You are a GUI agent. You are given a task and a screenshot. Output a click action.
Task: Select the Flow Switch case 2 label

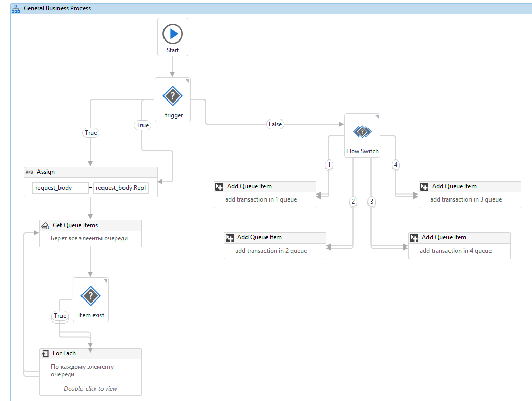353,202
